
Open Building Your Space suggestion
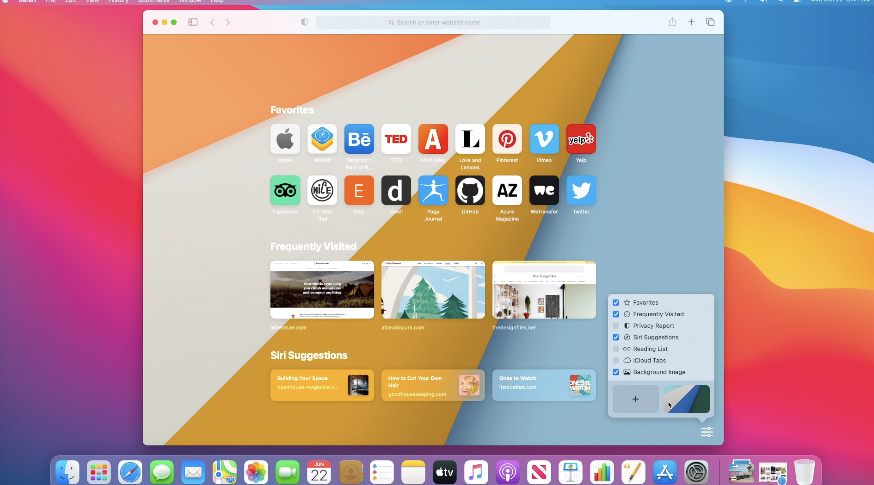tap(322, 385)
